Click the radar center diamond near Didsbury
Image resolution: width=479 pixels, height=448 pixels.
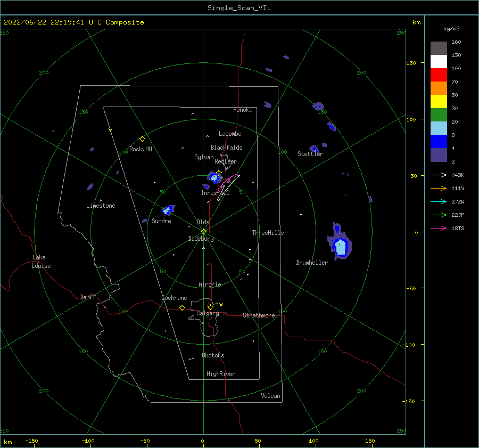coord(203,232)
